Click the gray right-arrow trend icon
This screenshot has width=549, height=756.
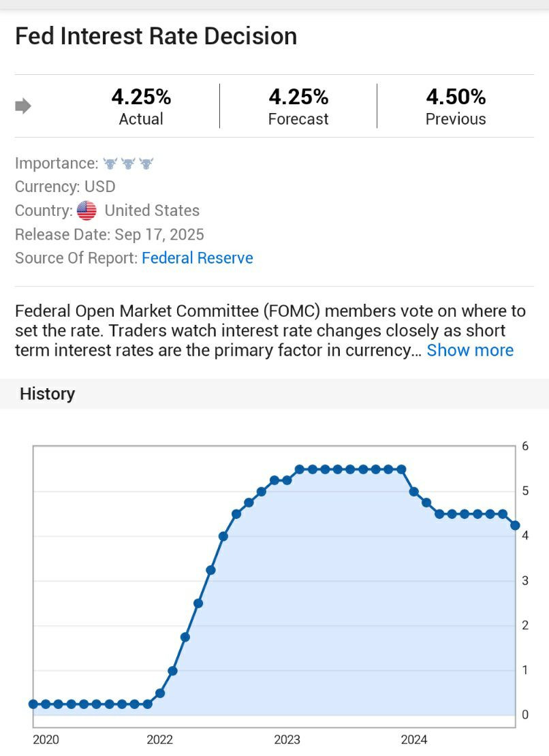[x=23, y=106]
